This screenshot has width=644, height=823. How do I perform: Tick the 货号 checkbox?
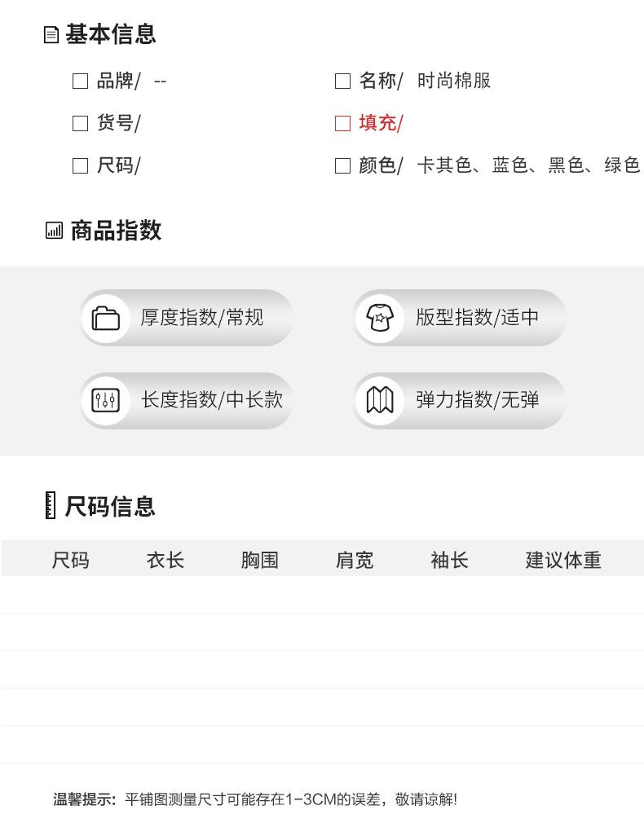(80, 123)
